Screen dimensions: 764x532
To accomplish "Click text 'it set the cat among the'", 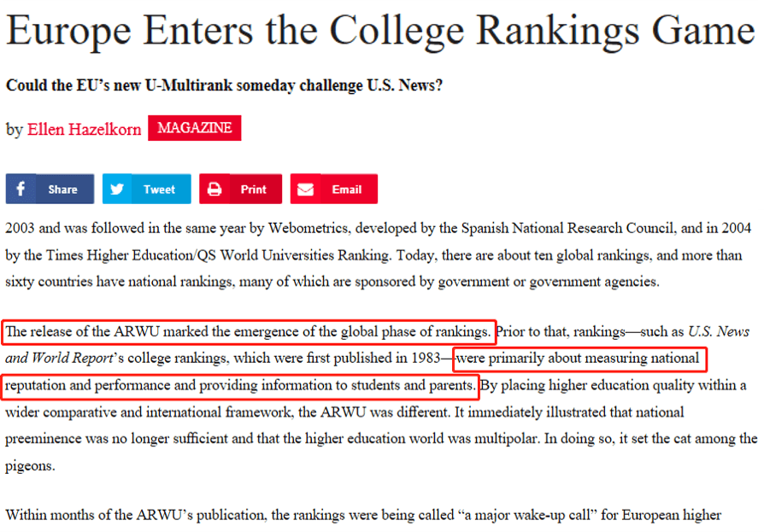I will click(689, 439).
